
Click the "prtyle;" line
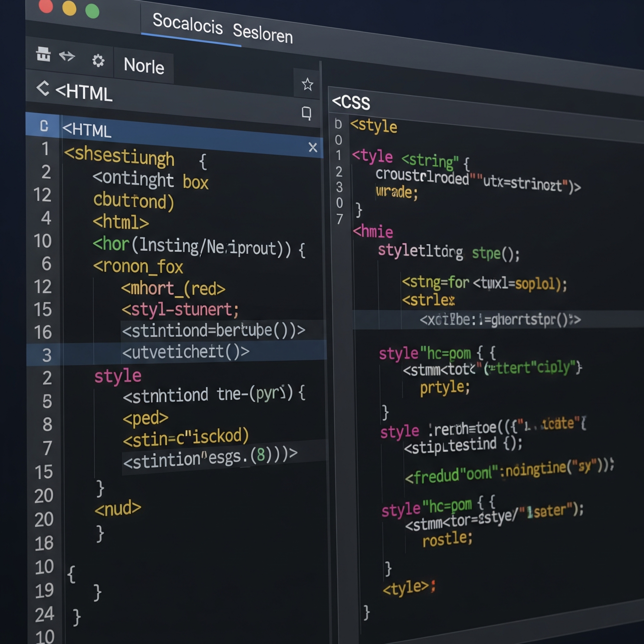tap(445, 388)
